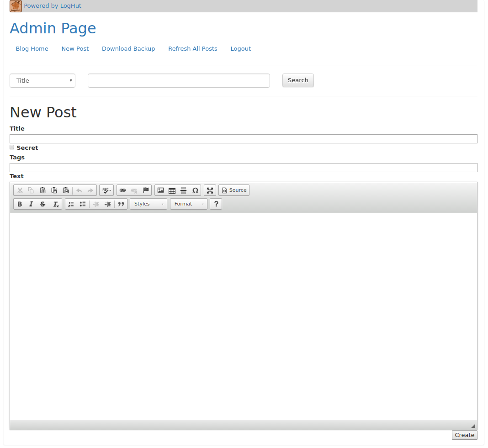Image resolution: width=488 pixels, height=448 pixels.
Task: Insert a hyperlink in the post text
Action: [x=122, y=190]
